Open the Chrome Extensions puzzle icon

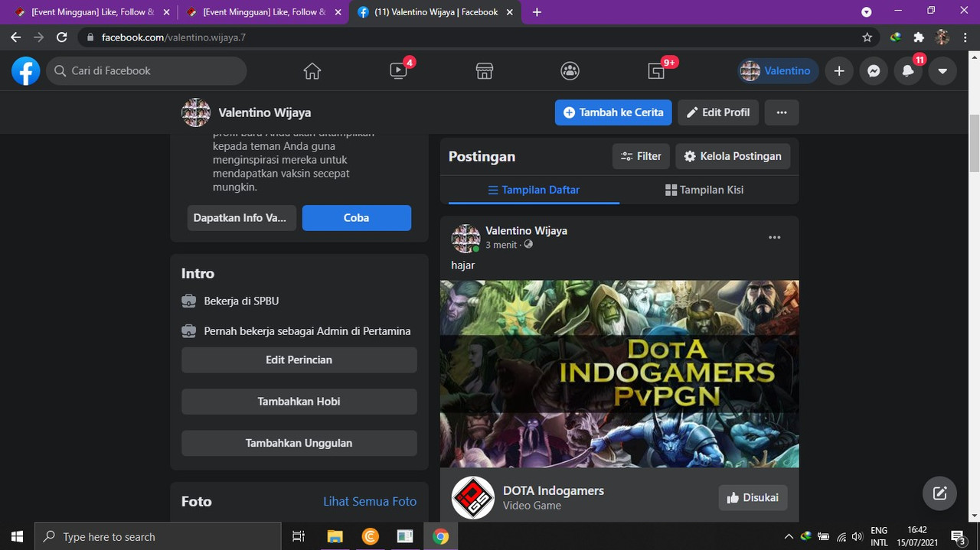coord(920,37)
